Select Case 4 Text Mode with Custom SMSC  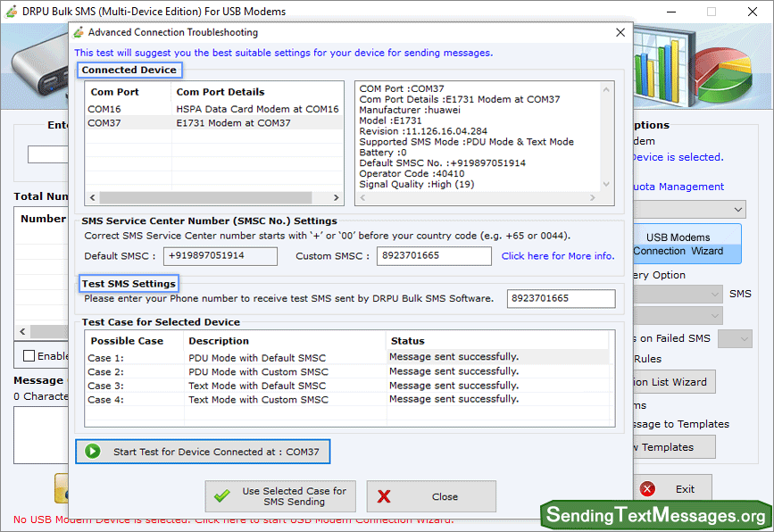pyautogui.click(x=258, y=399)
